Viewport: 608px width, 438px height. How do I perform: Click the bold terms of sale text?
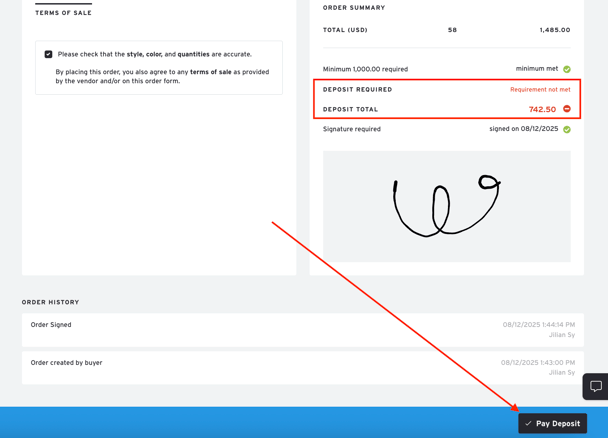click(211, 72)
